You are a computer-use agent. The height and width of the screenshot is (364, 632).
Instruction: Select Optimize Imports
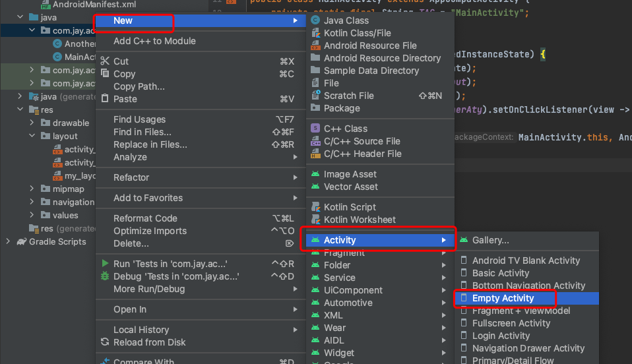(201, 231)
